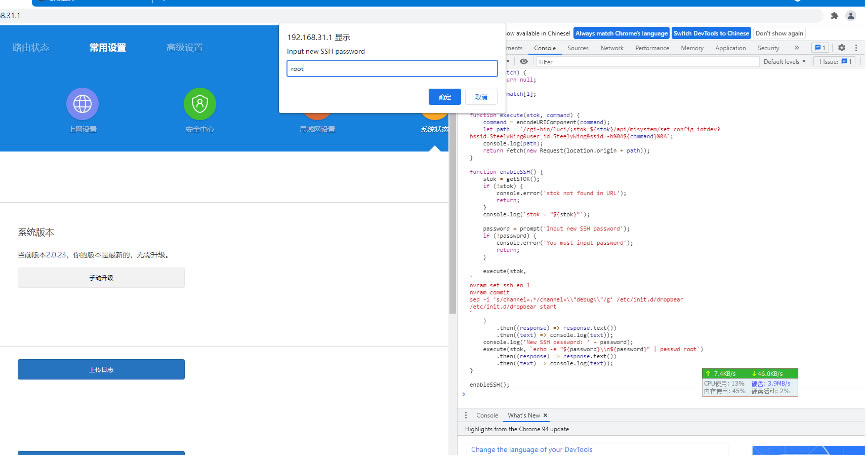866x456 pixels.
Task: Open DevTools settings gear
Action: pos(841,47)
